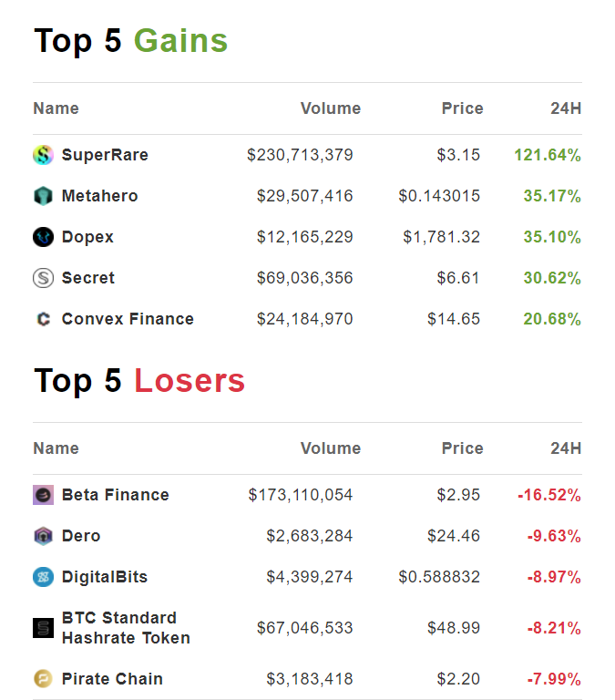Click the Metahero coin icon
The height and width of the screenshot is (700, 615).
[x=43, y=196]
